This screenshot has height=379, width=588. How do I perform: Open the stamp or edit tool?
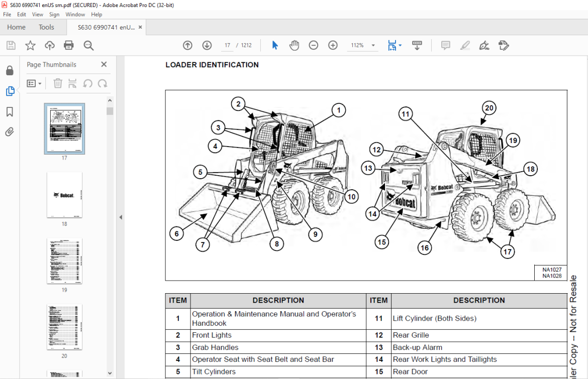point(504,45)
